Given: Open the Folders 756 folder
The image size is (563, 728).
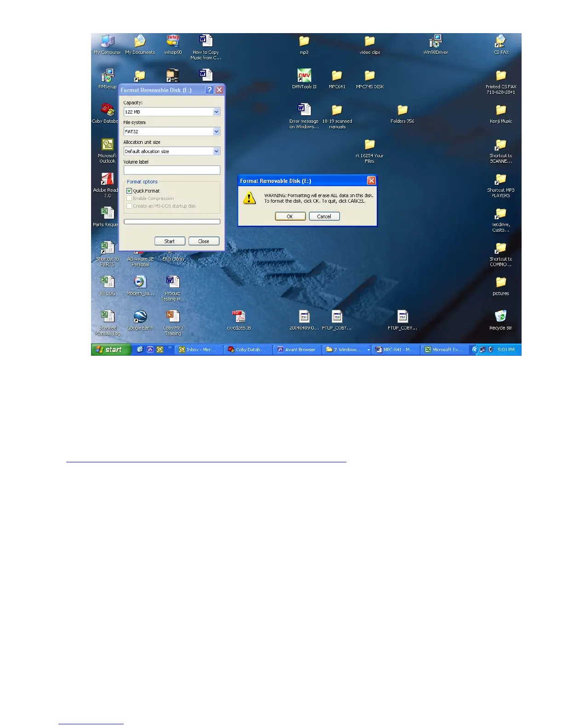Looking at the screenshot, I should point(402,114).
